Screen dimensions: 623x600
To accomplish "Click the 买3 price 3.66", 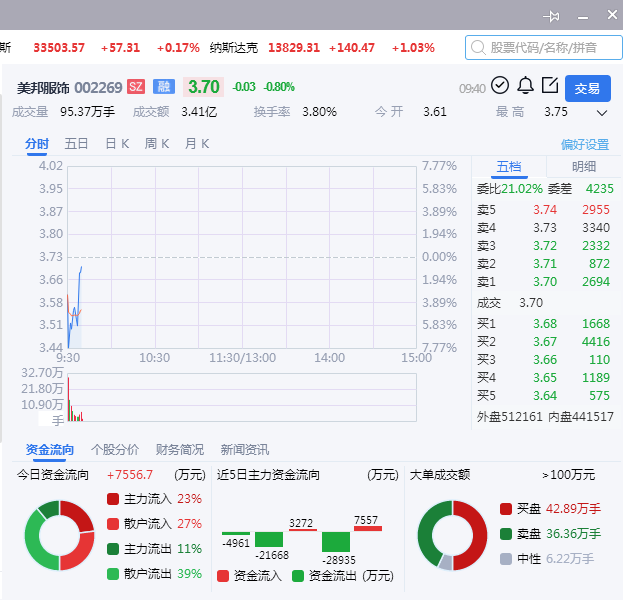I will pyautogui.click(x=545, y=360).
